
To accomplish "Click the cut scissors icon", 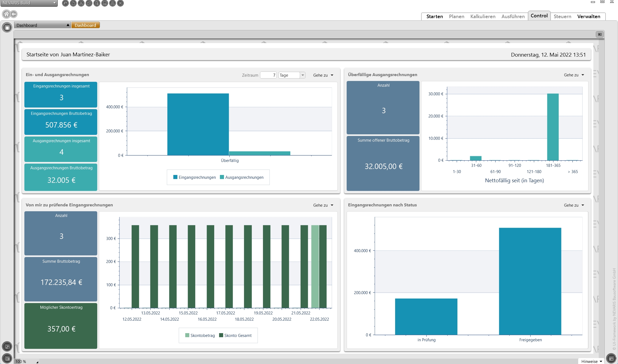I will coord(81,3).
